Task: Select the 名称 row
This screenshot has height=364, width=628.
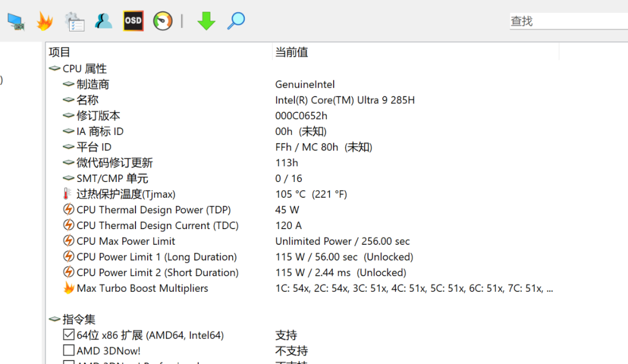Action: pos(80,99)
